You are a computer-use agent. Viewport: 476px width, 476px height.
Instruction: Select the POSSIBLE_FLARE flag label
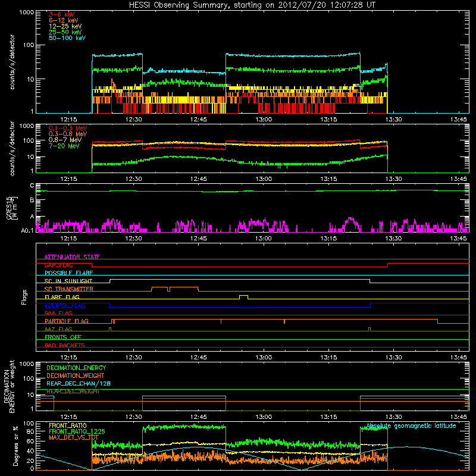pyautogui.click(x=68, y=273)
